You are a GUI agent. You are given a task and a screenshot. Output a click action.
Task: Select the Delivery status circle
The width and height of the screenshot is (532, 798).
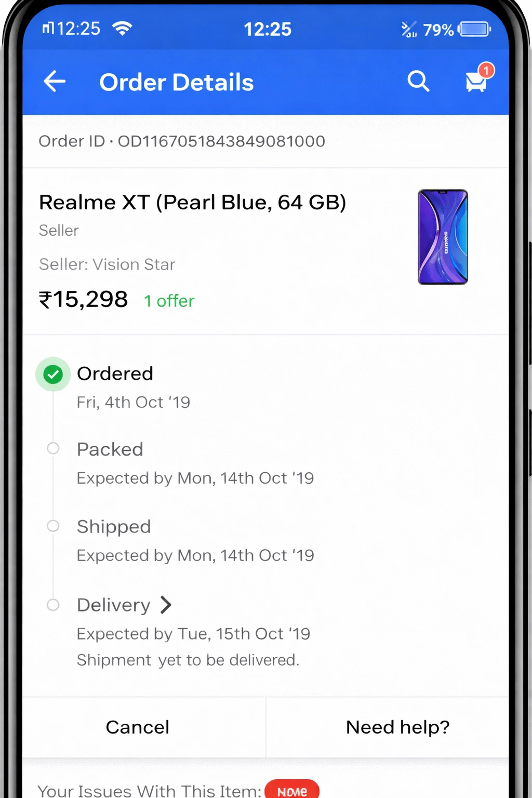[53, 605]
